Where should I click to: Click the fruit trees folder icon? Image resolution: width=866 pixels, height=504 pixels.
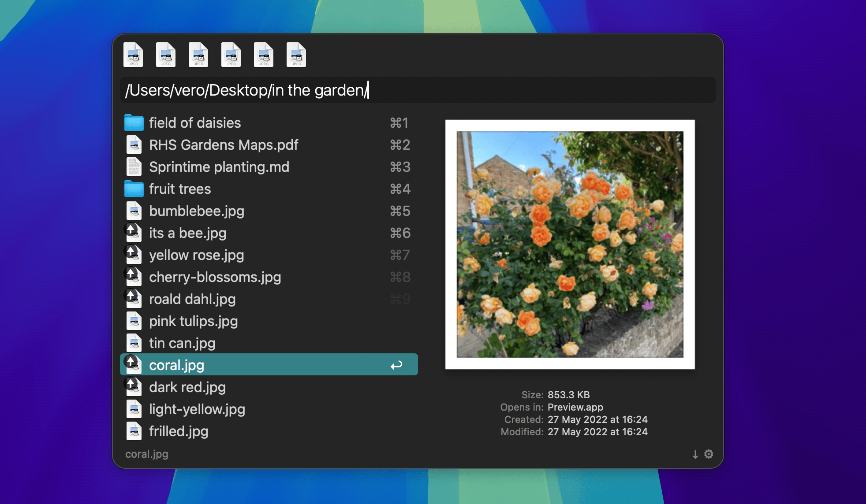tap(134, 189)
